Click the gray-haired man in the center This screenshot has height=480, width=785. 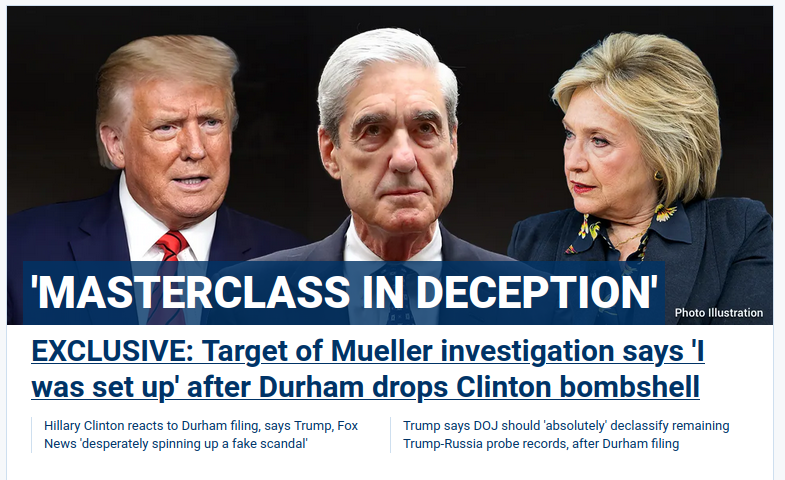coord(388,150)
